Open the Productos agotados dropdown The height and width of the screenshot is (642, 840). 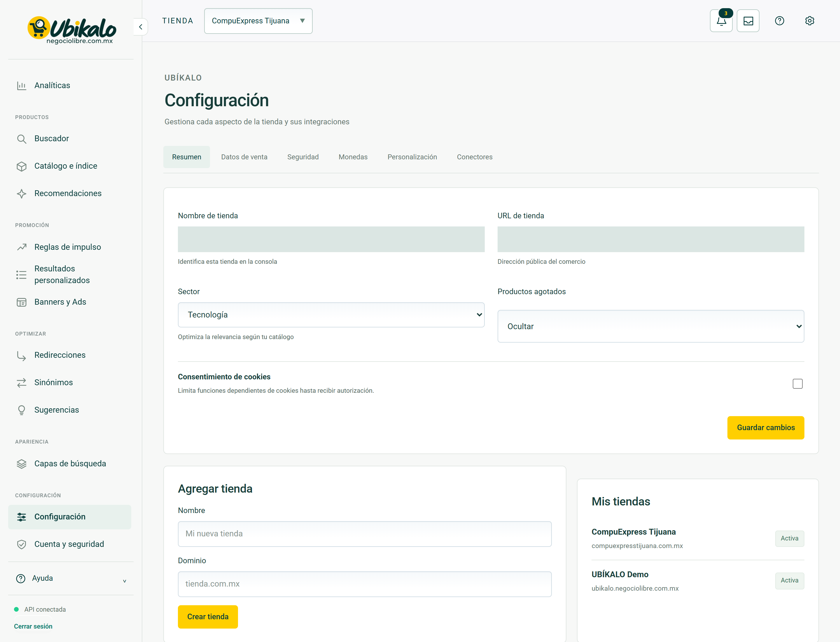[x=650, y=326]
